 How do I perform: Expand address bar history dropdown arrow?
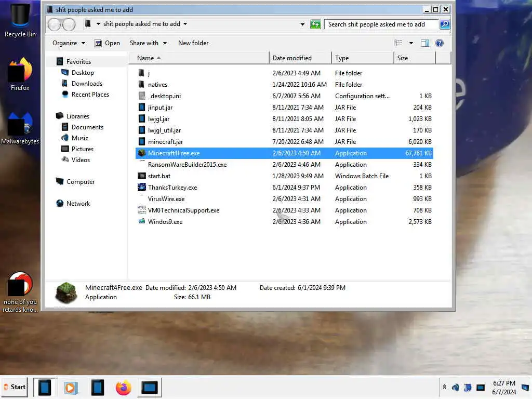pyautogui.click(x=302, y=24)
